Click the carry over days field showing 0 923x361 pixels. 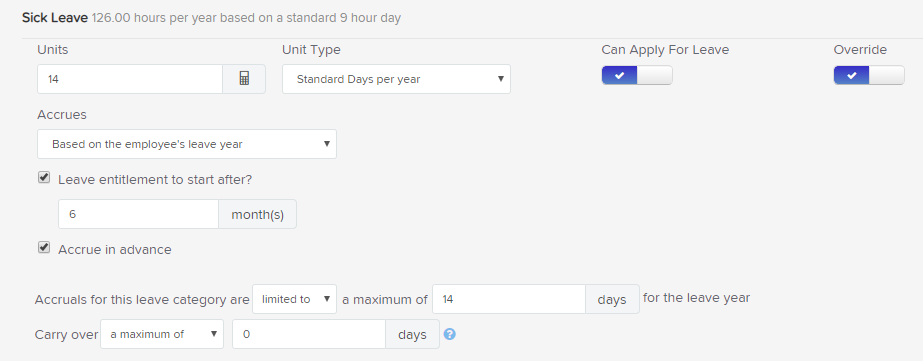[309, 334]
